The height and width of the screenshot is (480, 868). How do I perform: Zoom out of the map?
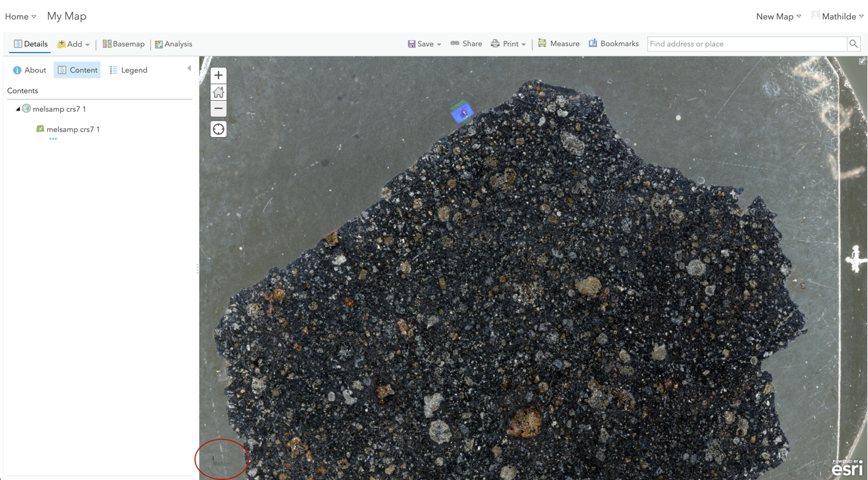tap(218, 109)
